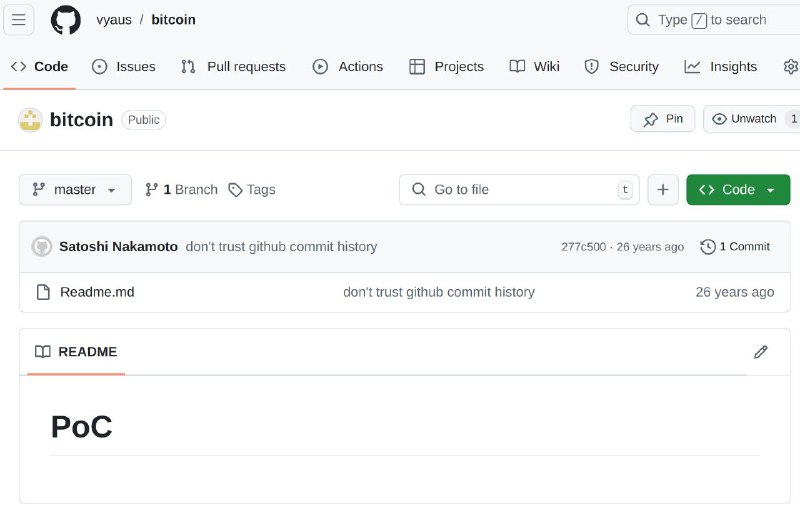Switch to the Issues tab
The width and height of the screenshot is (800, 513).
click(123, 67)
